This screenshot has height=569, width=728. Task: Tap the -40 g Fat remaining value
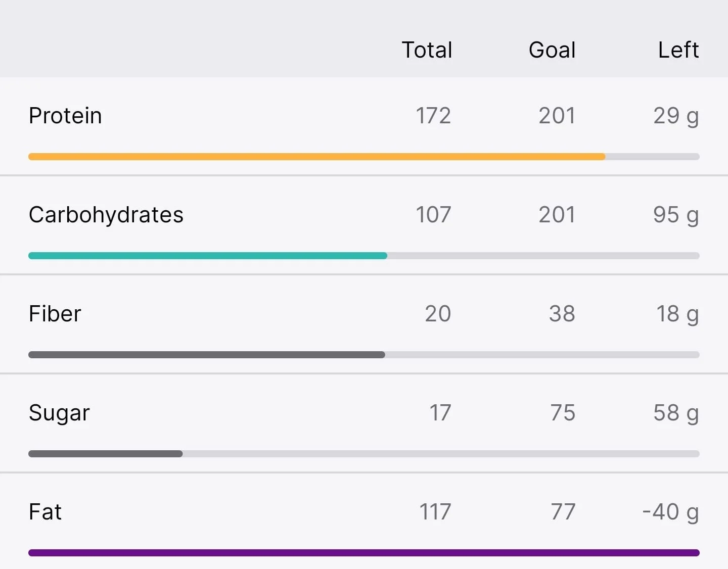click(670, 512)
